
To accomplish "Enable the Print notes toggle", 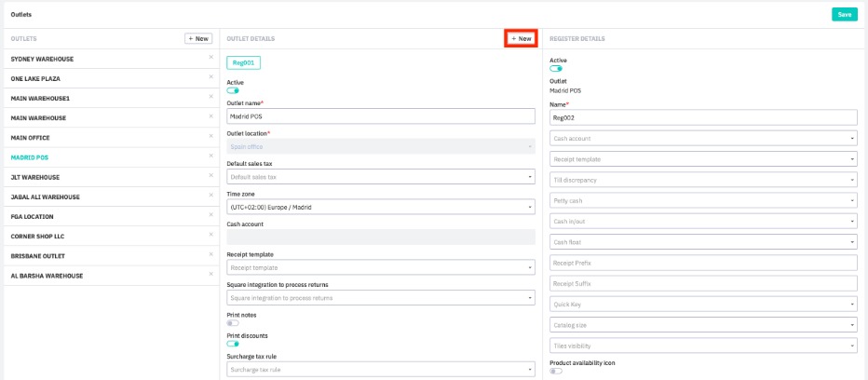I will click(233, 323).
